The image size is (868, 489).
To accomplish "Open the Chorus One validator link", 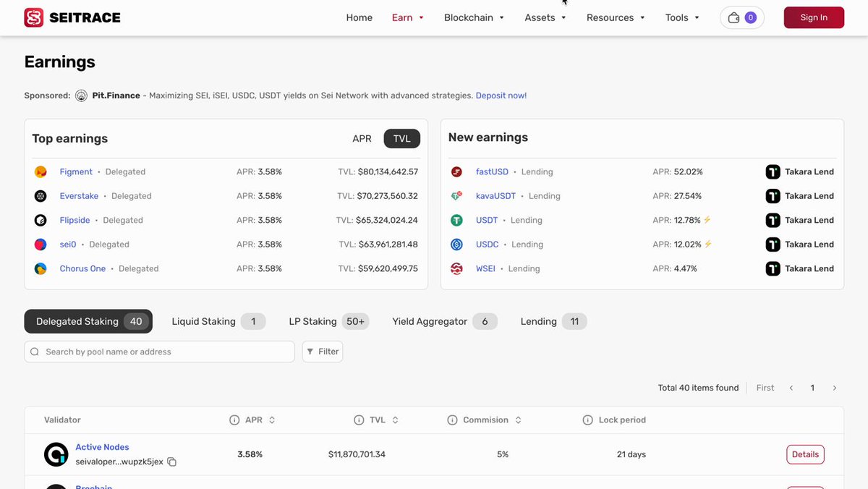I will click(82, 269).
